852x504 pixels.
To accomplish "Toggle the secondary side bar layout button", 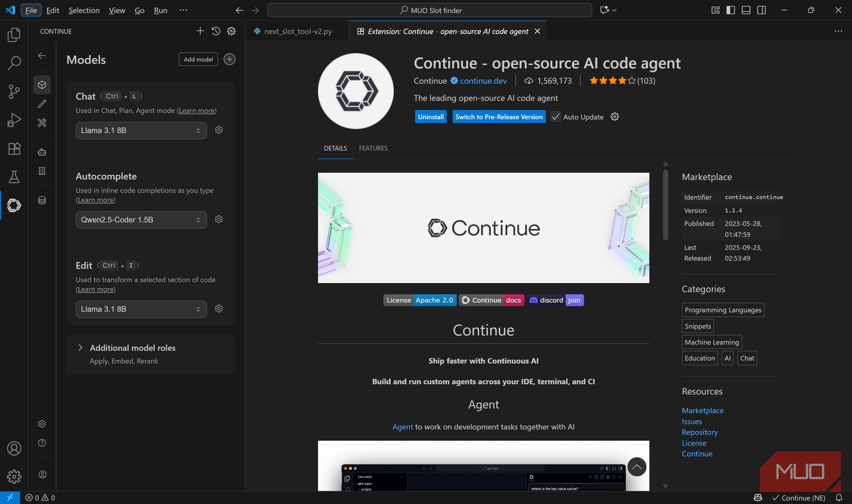I will coord(762,10).
